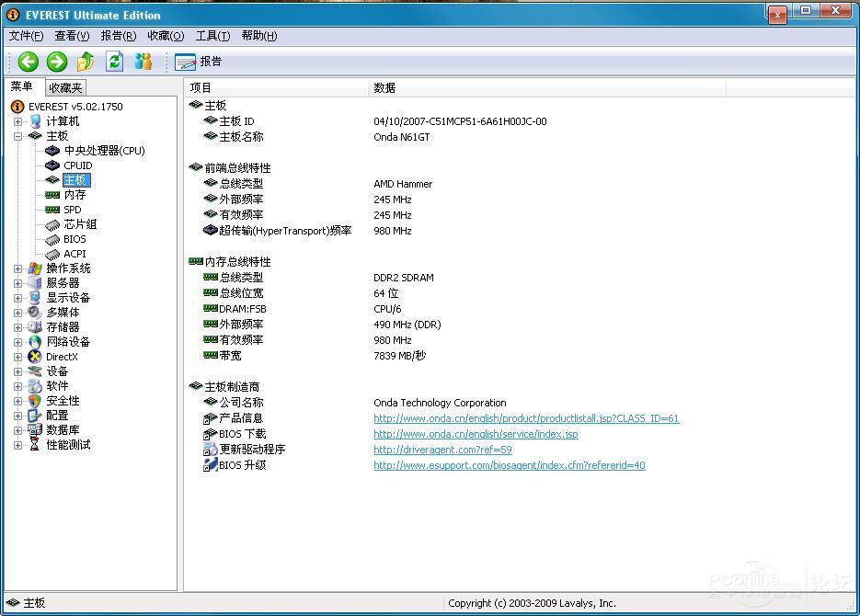Select the 中央处理器(CPU) chip icon

tap(52, 151)
